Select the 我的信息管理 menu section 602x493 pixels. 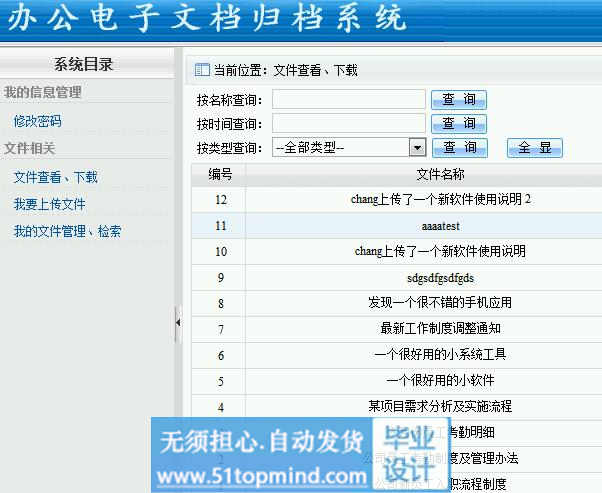click(x=43, y=93)
